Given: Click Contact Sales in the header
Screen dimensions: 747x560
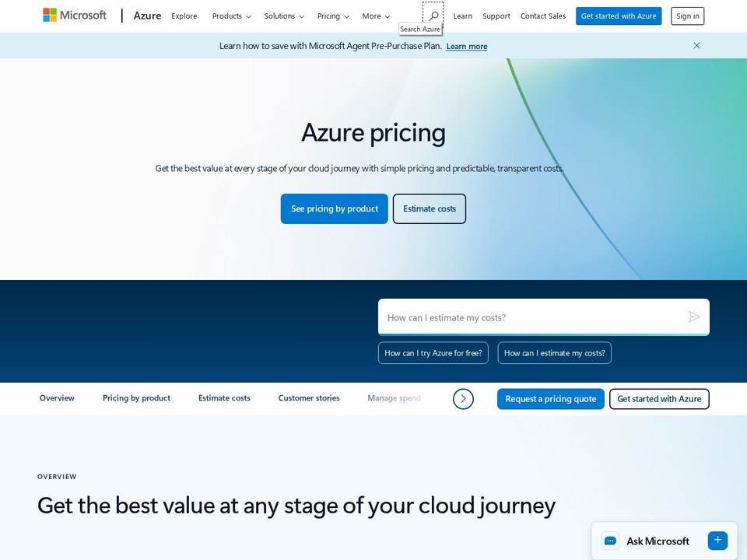Looking at the screenshot, I should pos(543,16).
